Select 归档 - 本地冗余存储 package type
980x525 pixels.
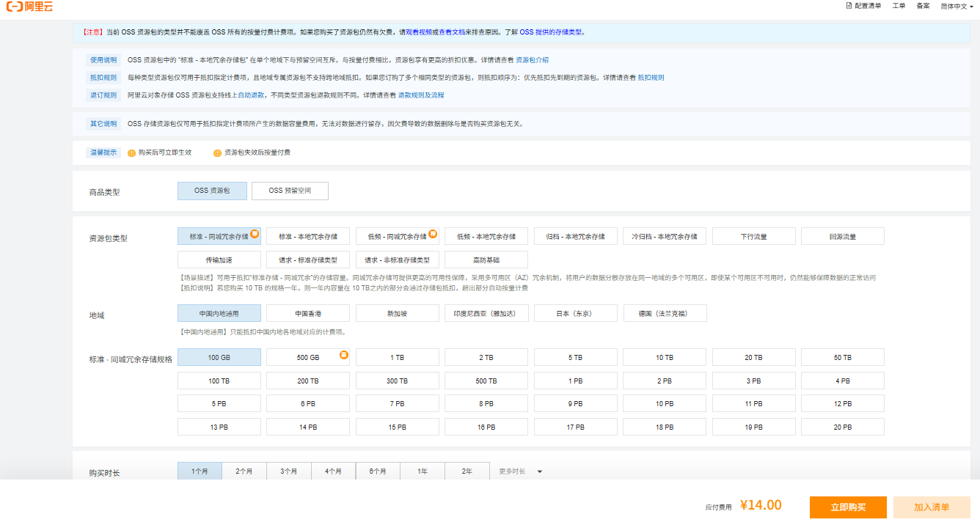coord(576,236)
